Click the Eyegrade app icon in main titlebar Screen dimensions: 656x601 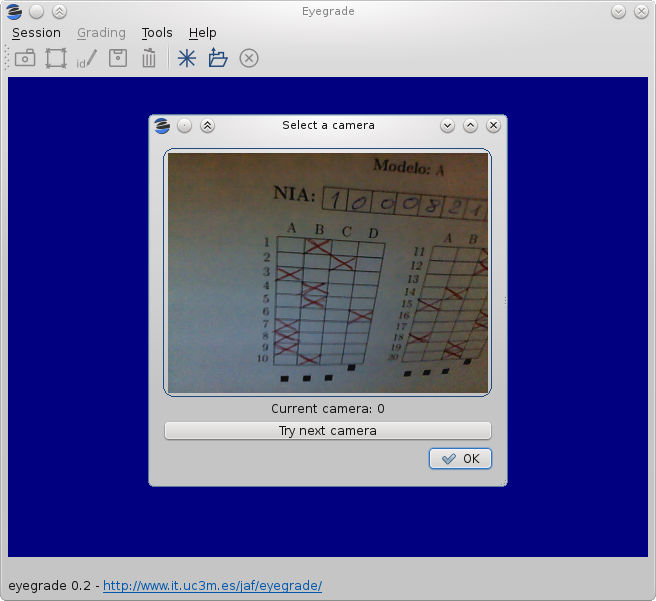14,12
